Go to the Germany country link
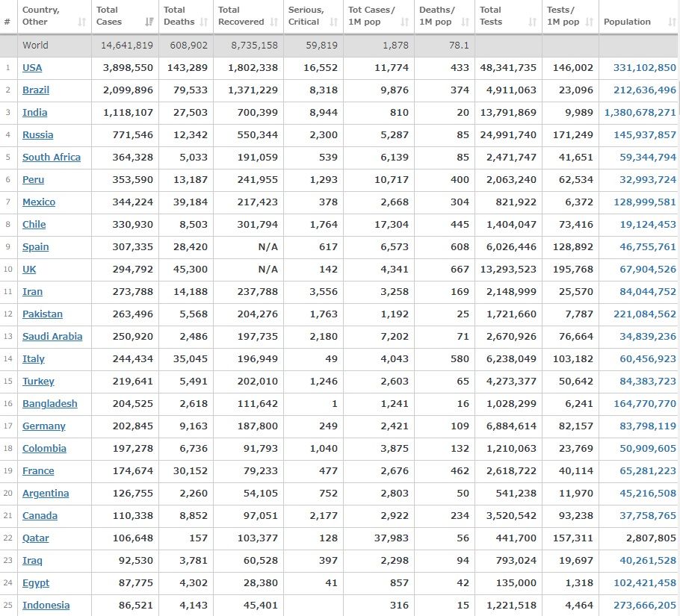The height and width of the screenshot is (616, 680). (x=44, y=426)
